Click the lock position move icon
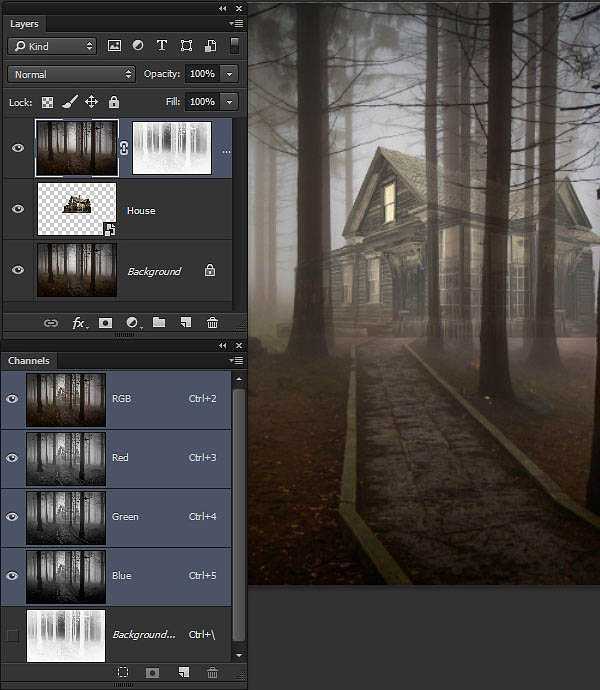This screenshot has width=600, height=690. tap(91, 102)
